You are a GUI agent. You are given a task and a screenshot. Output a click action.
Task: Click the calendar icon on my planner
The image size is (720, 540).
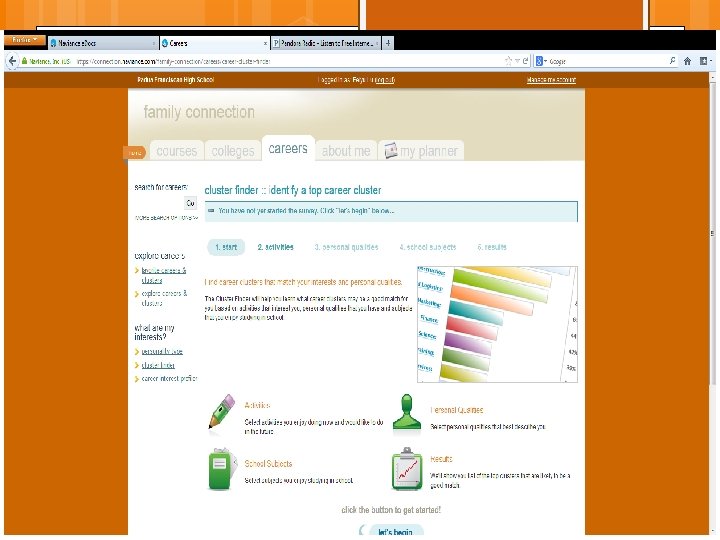[x=390, y=151]
